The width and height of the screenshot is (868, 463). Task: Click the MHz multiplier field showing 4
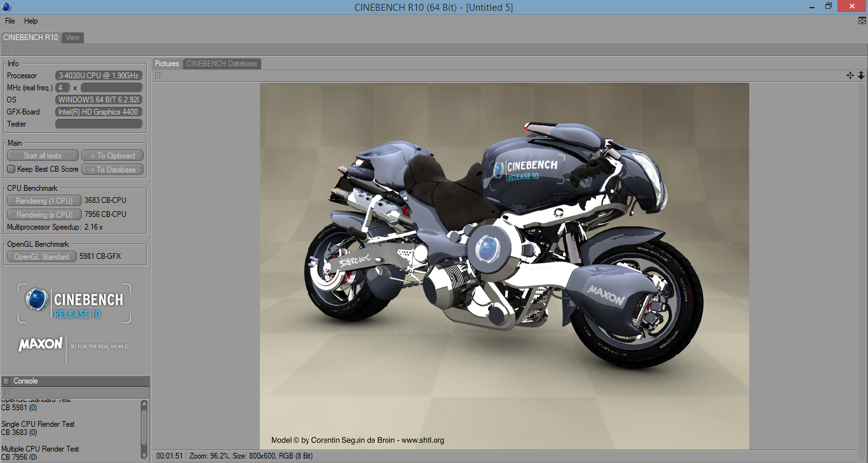tap(62, 88)
